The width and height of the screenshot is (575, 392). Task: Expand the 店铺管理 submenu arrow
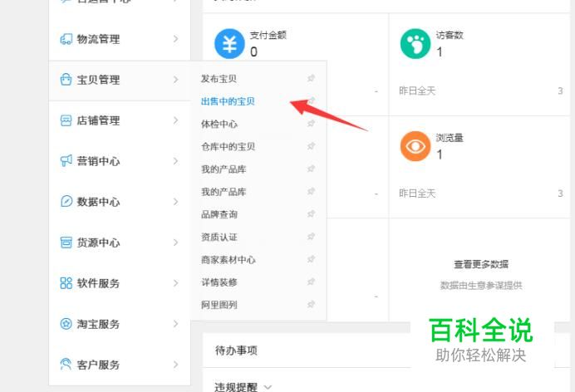coord(175,120)
